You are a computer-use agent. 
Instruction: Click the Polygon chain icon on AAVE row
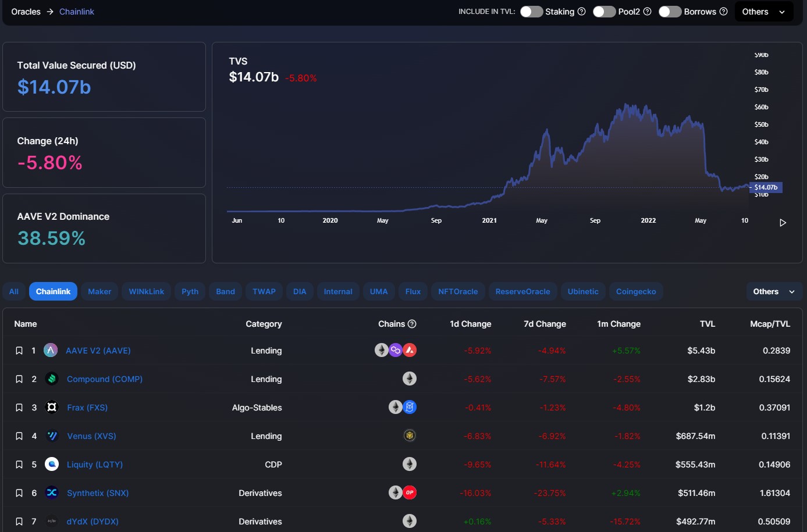[x=396, y=350]
